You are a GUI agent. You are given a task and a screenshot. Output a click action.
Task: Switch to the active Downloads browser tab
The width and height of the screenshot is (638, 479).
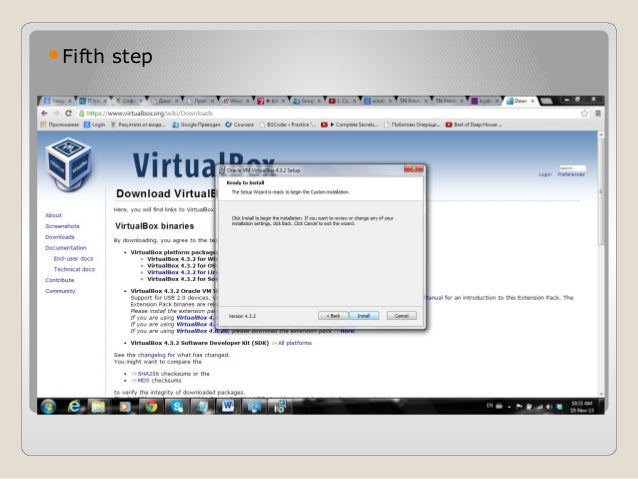tap(521, 101)
